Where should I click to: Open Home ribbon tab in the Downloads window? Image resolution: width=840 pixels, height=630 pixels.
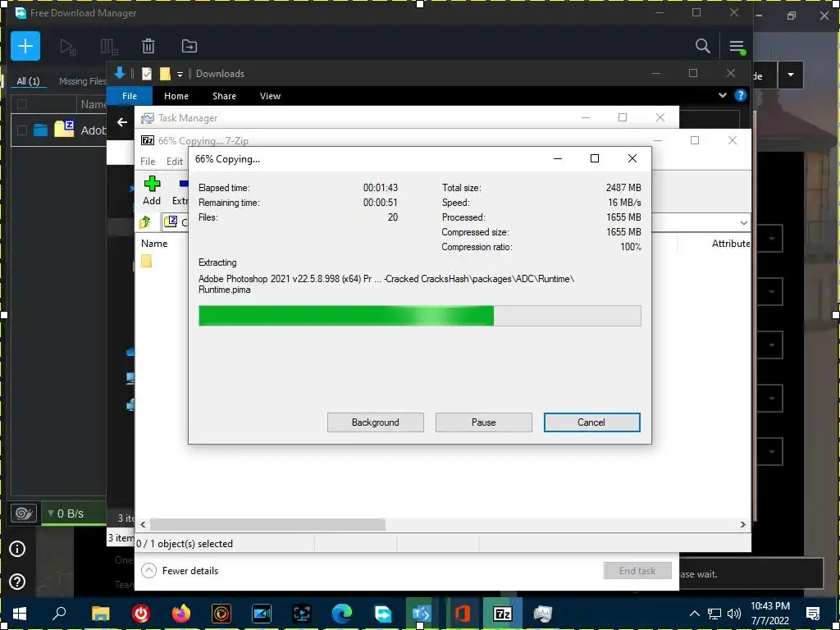[176, 96]
